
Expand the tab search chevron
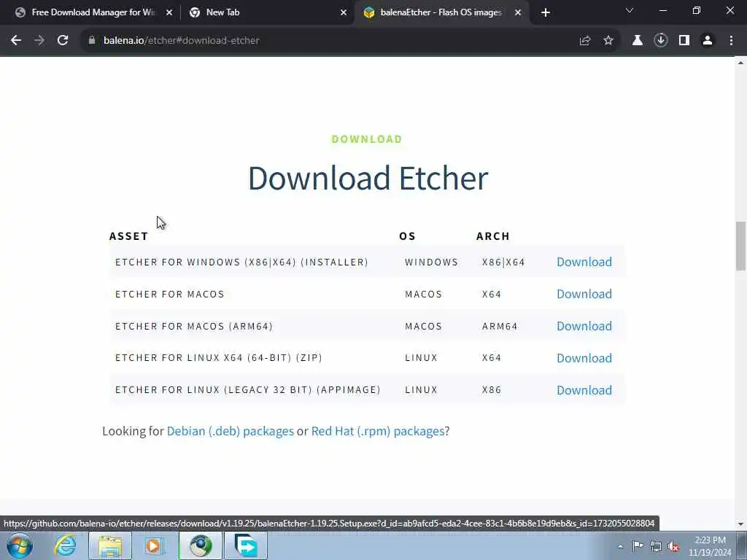pyautogui.click(x=630, y=10)
